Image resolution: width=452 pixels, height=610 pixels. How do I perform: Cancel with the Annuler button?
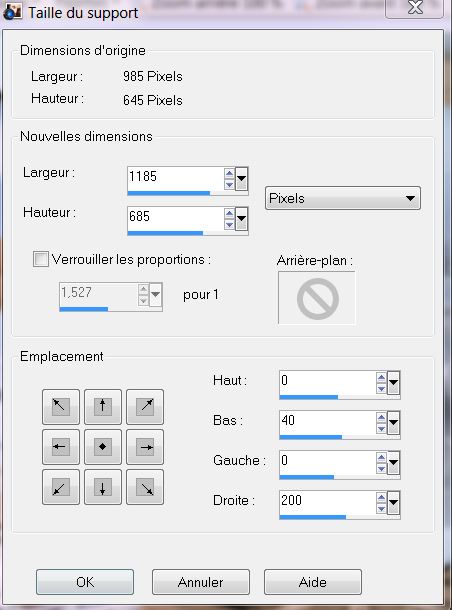point(201,582)
